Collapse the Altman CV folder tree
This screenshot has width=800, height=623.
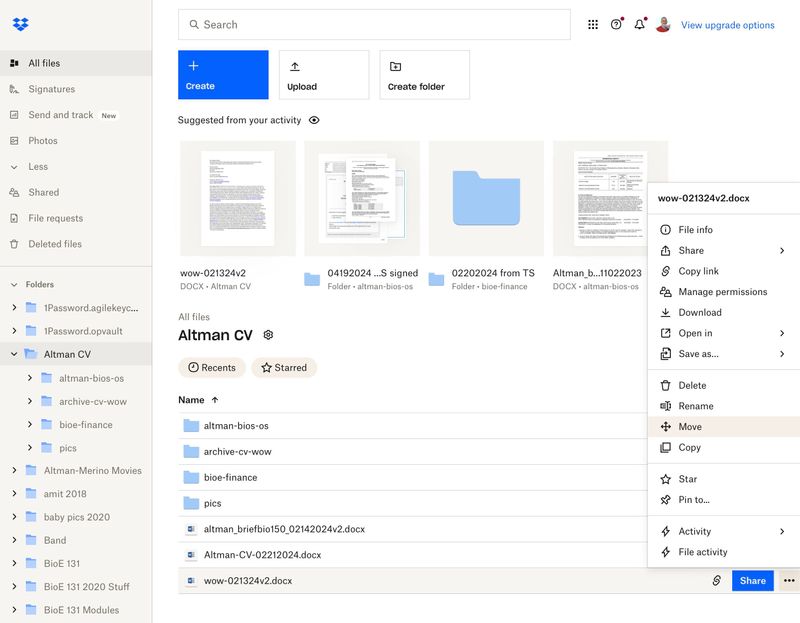point(14,354)
